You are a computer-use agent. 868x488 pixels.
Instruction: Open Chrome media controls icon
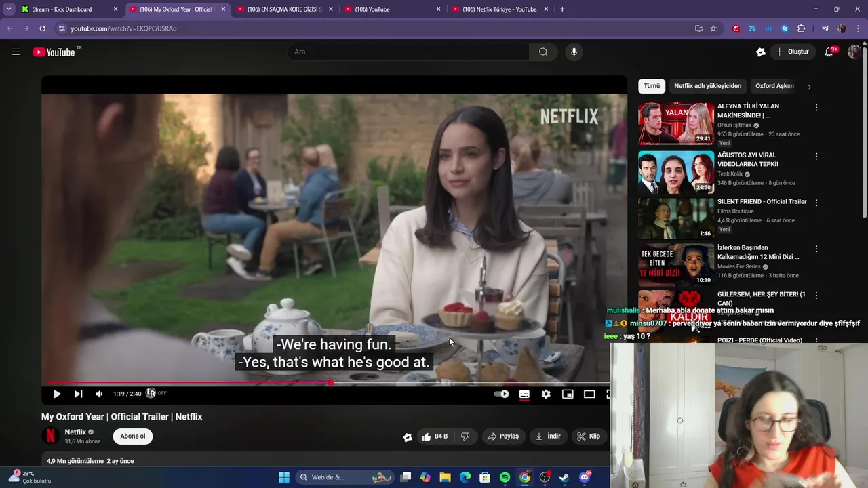tap(825, 28)
